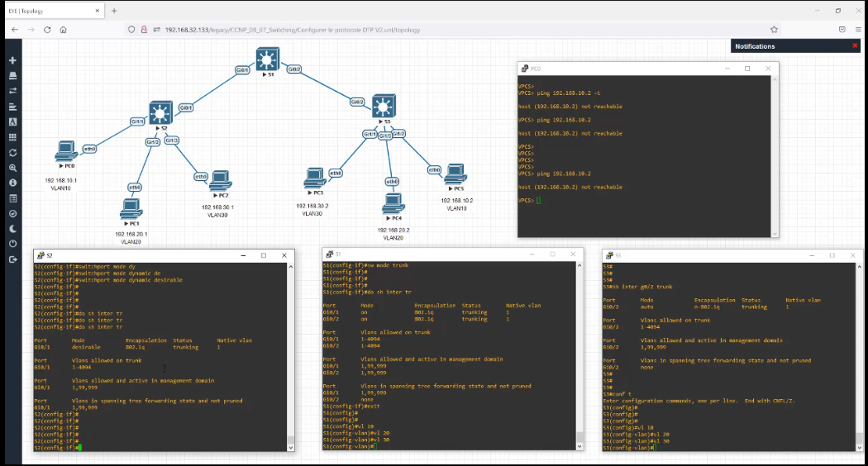Close the Notifications panel with red X
This screenshot has height=466, width=868.
click(855, 46)
